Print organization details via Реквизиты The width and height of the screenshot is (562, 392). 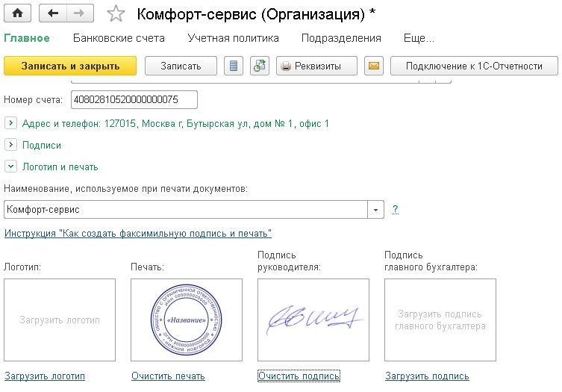point(316,66)
